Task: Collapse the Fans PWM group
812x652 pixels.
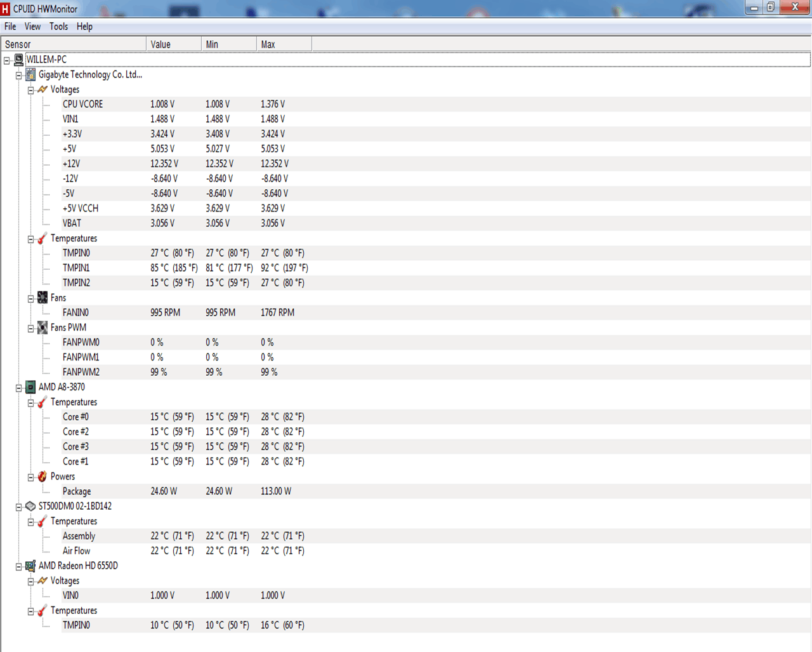Action: (x=30, y=328)
